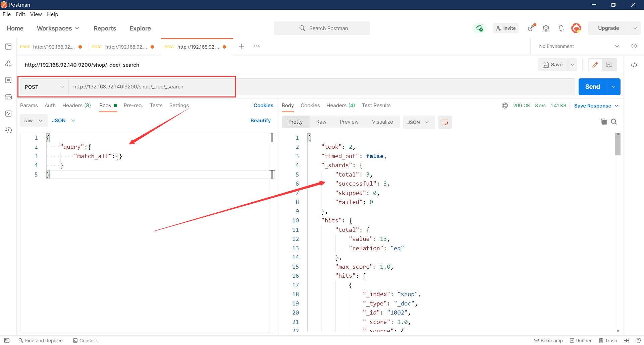Open the Monitors sidebar icon
Screen dimensions: 644x345
tap(8, 114)
